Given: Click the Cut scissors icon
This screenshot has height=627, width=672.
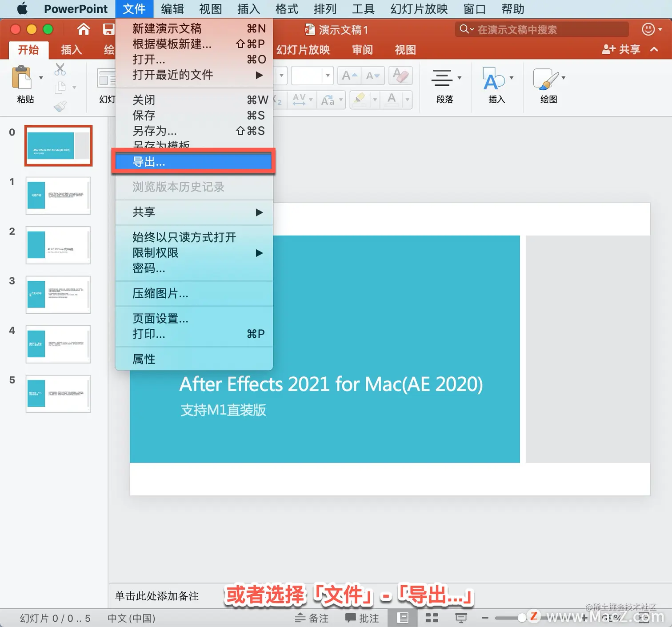Looking at the screenshot, I should [x=60, y=69].
